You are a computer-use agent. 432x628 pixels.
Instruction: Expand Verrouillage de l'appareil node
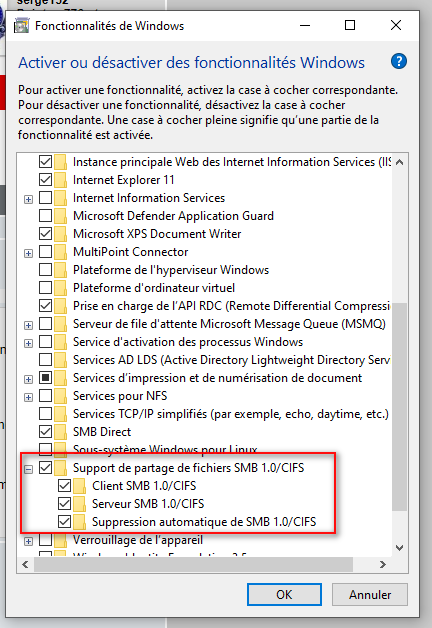pyautogui.click(x=28, y=541)
